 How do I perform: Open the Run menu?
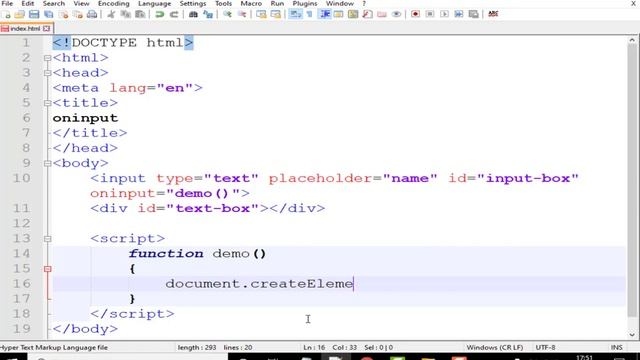277,4
